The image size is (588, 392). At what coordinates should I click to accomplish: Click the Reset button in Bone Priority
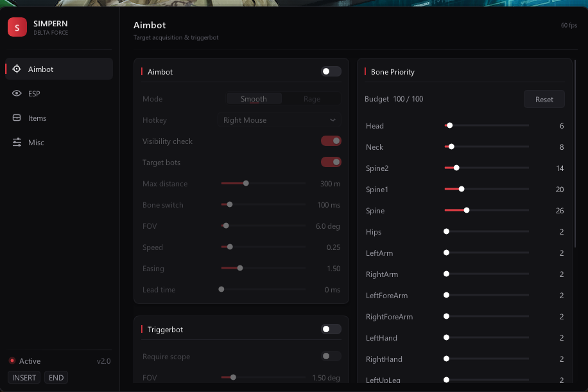pyautogui.click(x=544, y=100)
